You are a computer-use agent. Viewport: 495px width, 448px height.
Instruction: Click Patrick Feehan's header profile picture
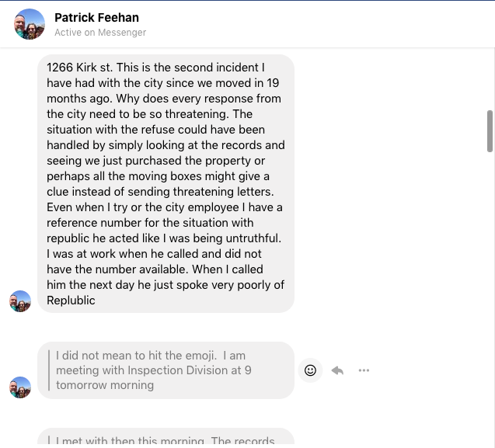pyautogui.click(x=30, y=24)
